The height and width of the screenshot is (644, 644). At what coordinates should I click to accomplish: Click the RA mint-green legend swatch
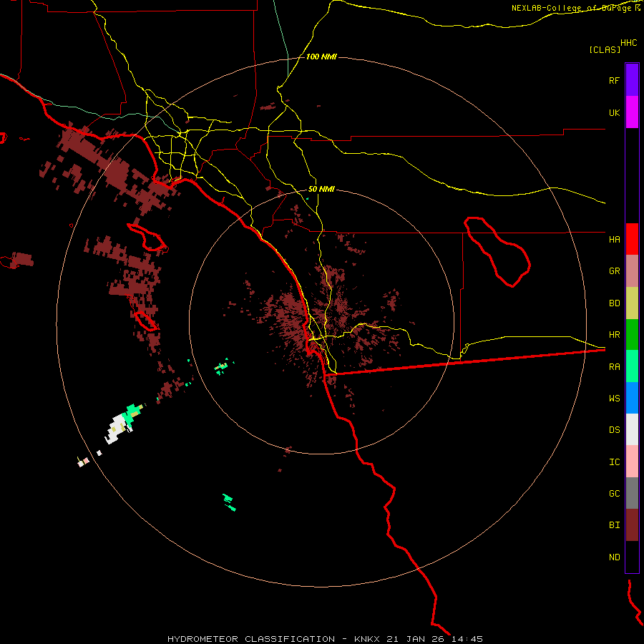tap(632, 366)
